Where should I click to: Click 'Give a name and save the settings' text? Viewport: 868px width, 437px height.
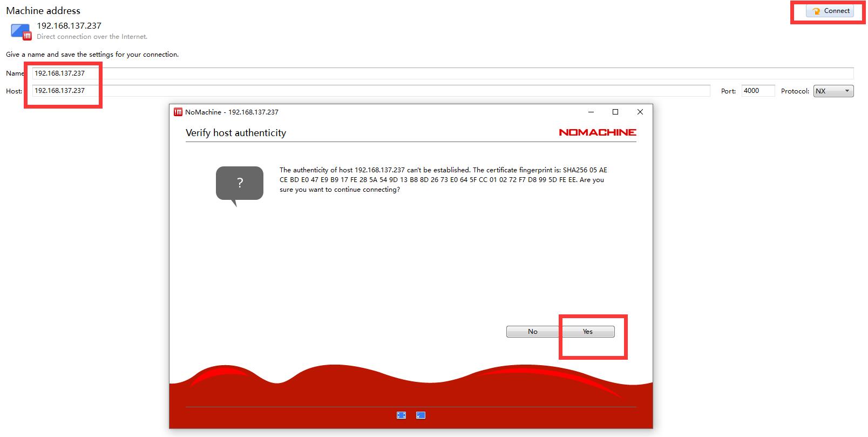coord(92,55)
